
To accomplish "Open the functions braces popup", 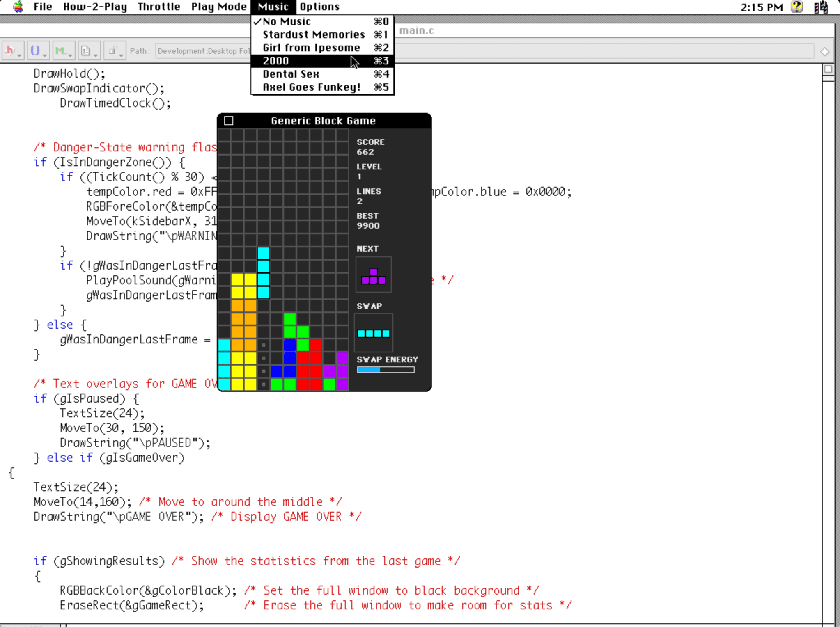I will (x=38, y=51).
